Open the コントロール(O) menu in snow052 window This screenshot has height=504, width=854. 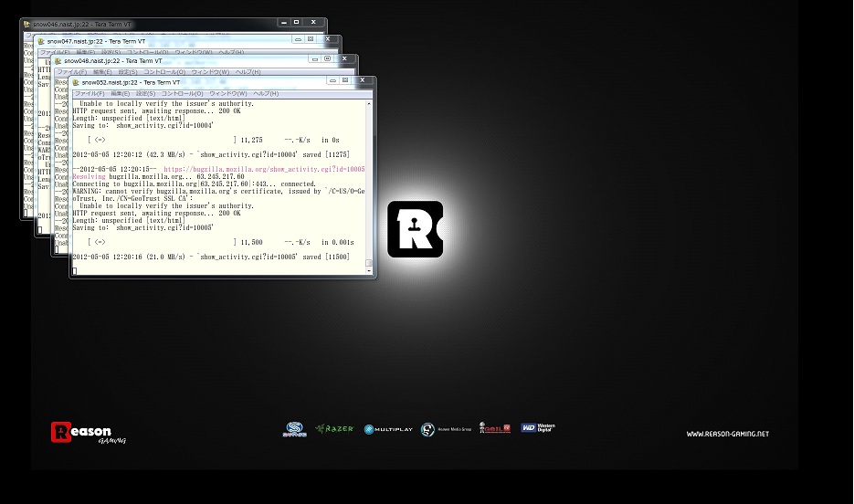[182, 94]
